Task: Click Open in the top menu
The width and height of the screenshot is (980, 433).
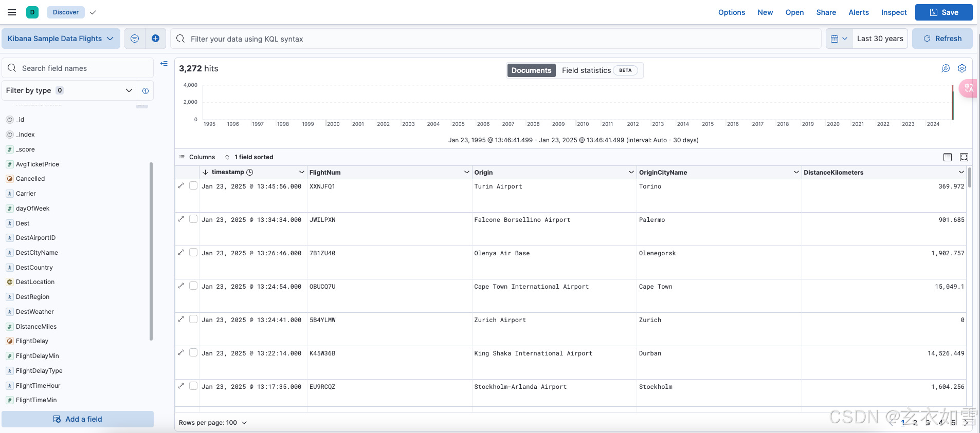Action: point(794,12)
